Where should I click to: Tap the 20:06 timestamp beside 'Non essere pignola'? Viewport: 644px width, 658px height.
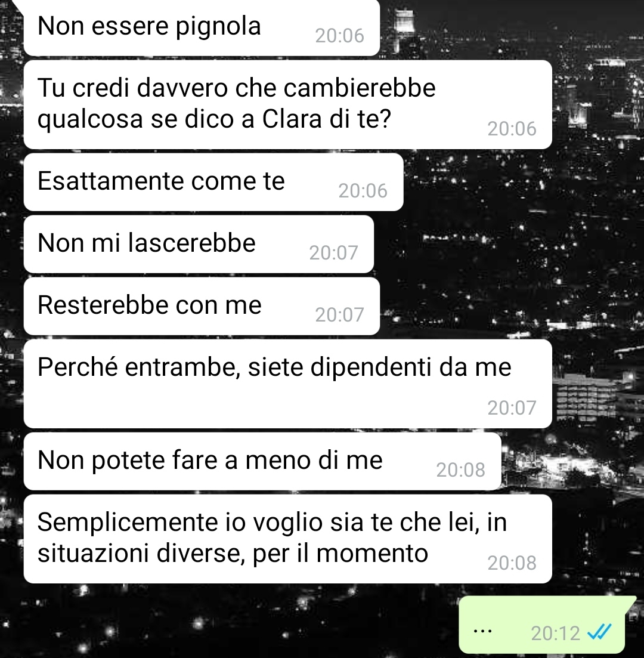(340, 36)
